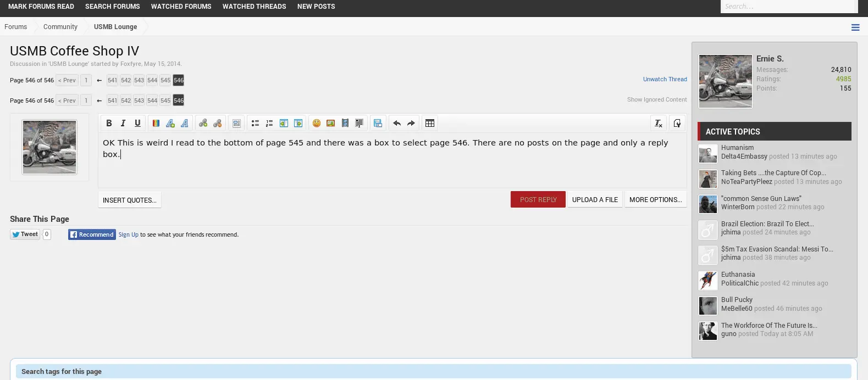This screenshot has height=380, width=868.
Task: Go to Watched Threads
Action: pyautogui.click(x=255, y=7)
